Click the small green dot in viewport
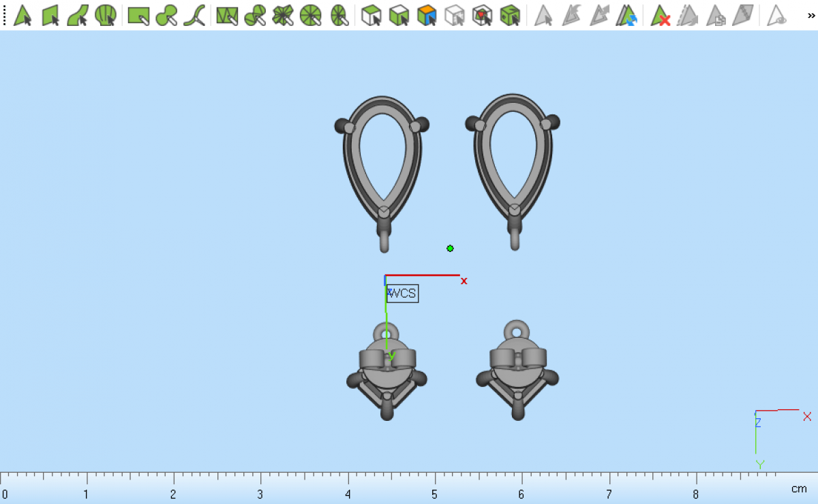818x504 pixels. point(450,249)
